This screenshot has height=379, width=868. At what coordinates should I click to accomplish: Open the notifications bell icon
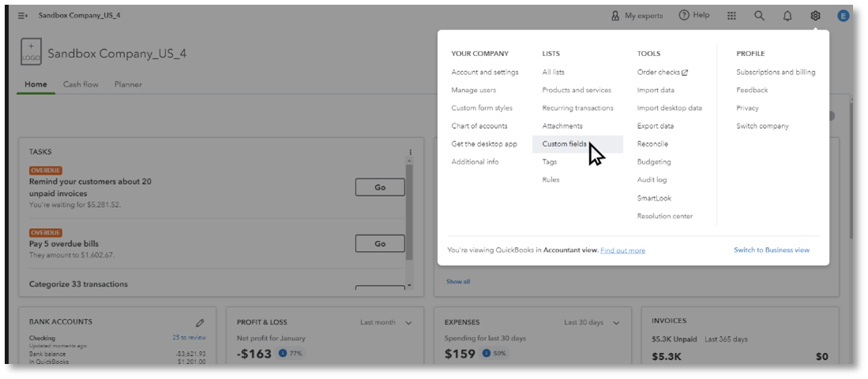tap(787, 16)
